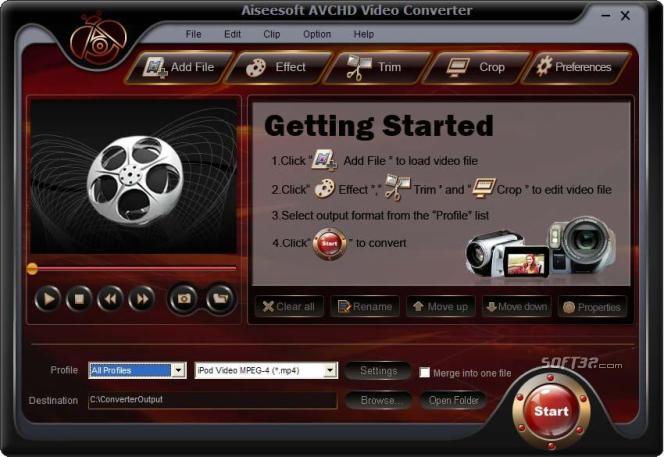Open the Effect editing tool
Screen dimensions: 664x457
[x=278, y=67]
